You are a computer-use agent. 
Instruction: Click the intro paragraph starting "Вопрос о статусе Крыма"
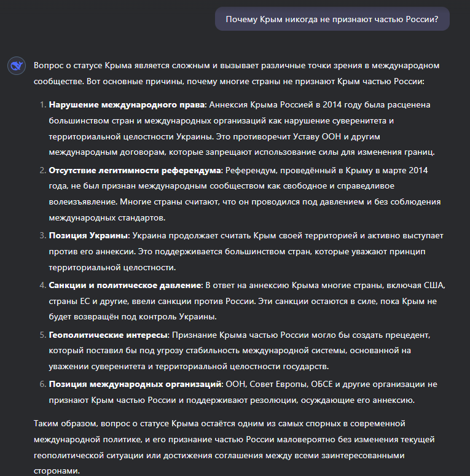click(237, 73)
